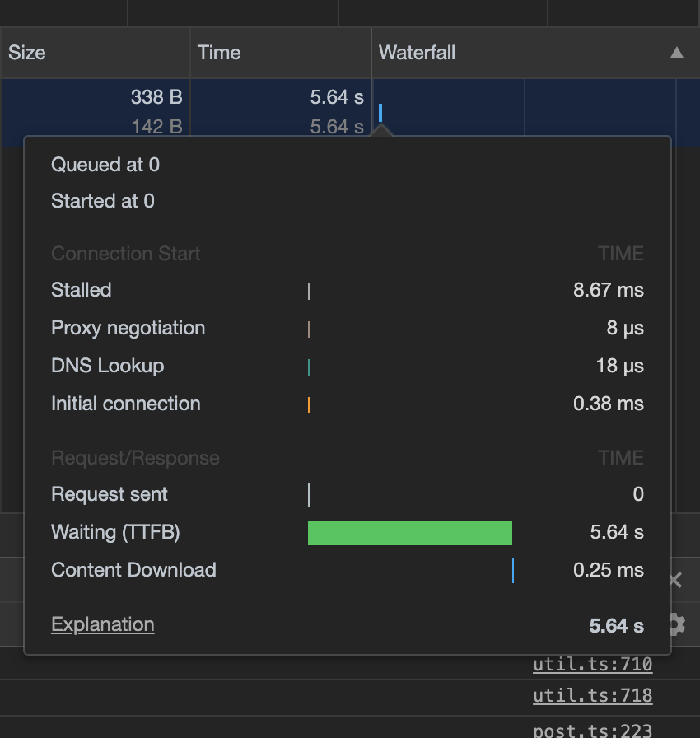This screenshot has height=738, width=700.
Task: Select the 338 B size cell
Action: click(x=156, y=97)
